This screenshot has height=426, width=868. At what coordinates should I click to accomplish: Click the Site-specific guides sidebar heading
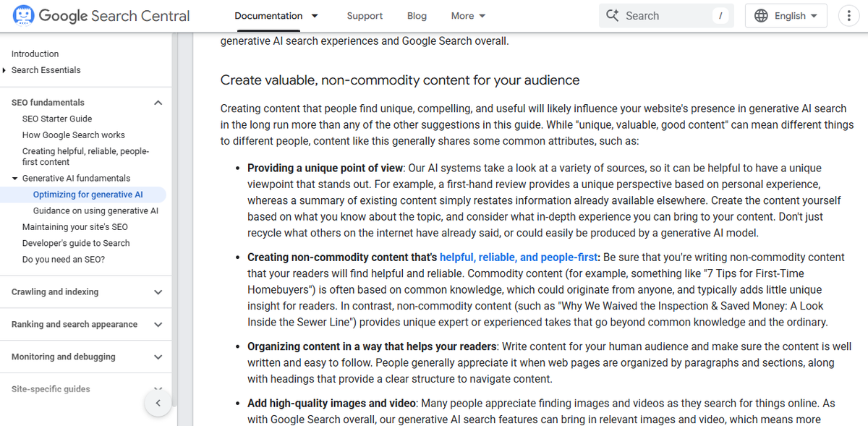pyautogui.click(x=51, y=389)
